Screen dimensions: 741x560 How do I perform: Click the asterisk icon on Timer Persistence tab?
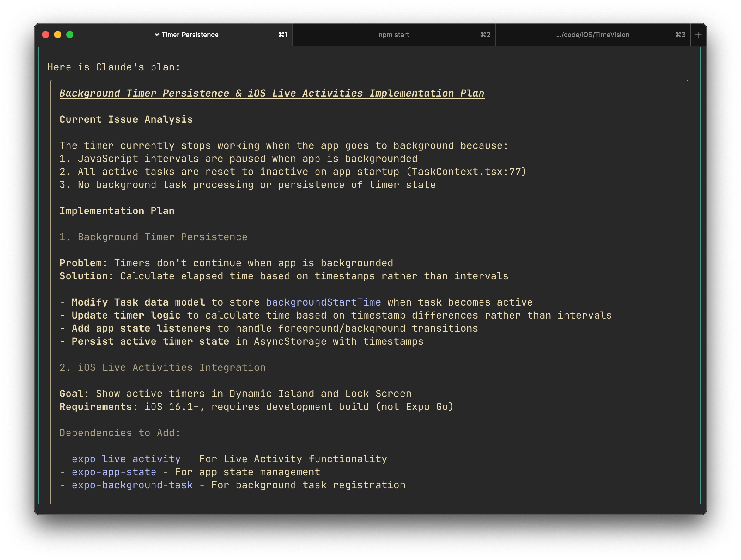click(157, 35)
